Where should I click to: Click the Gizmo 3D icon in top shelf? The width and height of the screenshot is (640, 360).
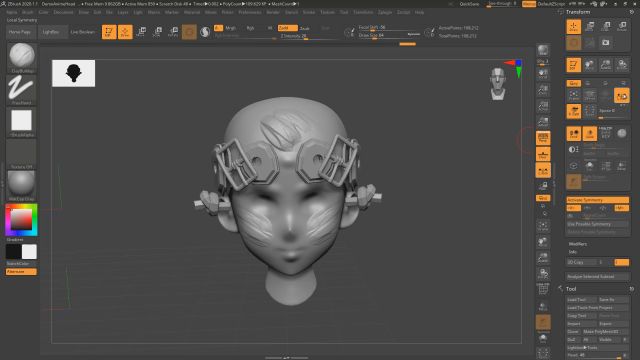pyautogui.click(x=189, y=32)
